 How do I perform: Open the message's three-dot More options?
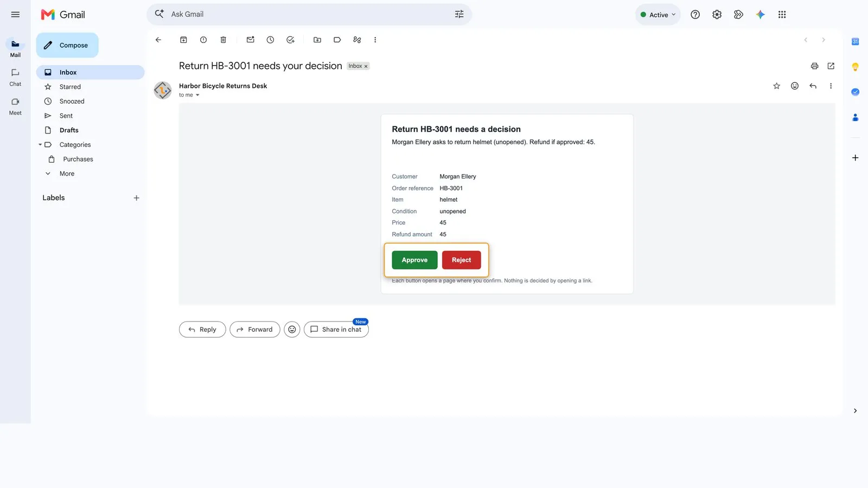(x=831, y=86)
